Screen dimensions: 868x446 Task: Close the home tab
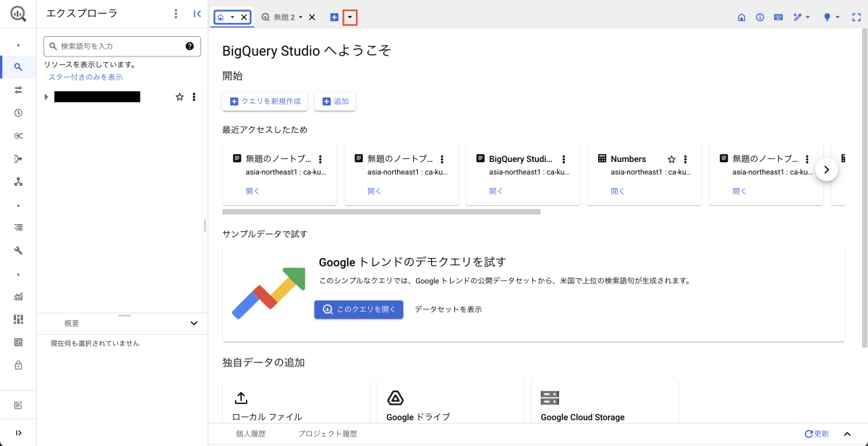244,17
